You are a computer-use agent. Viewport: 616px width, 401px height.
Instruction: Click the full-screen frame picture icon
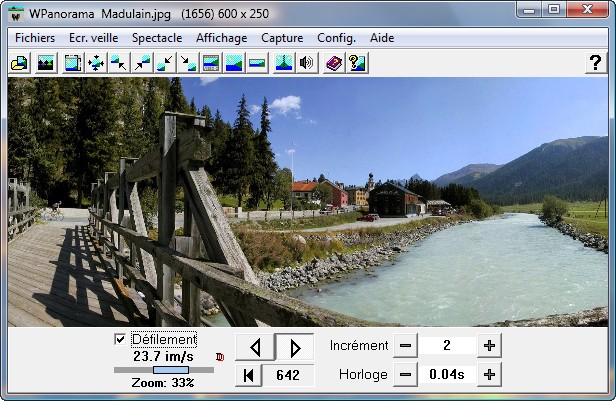coord(73,63)
